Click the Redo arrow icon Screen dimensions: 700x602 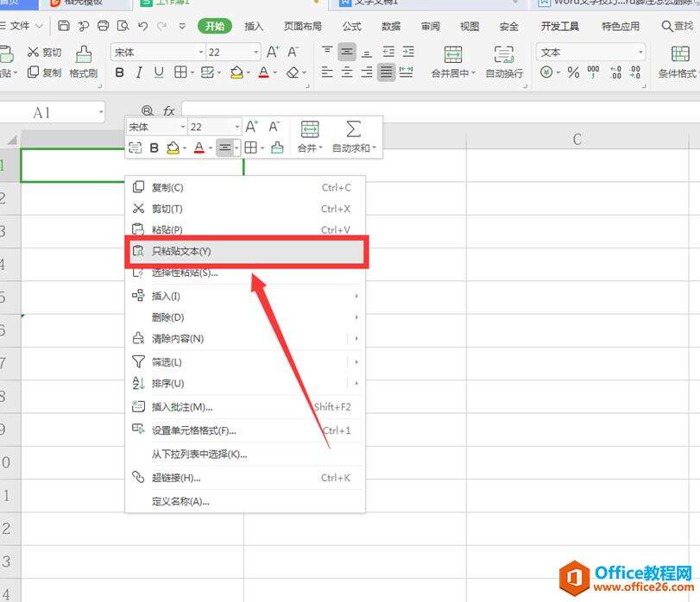point(161,26)
